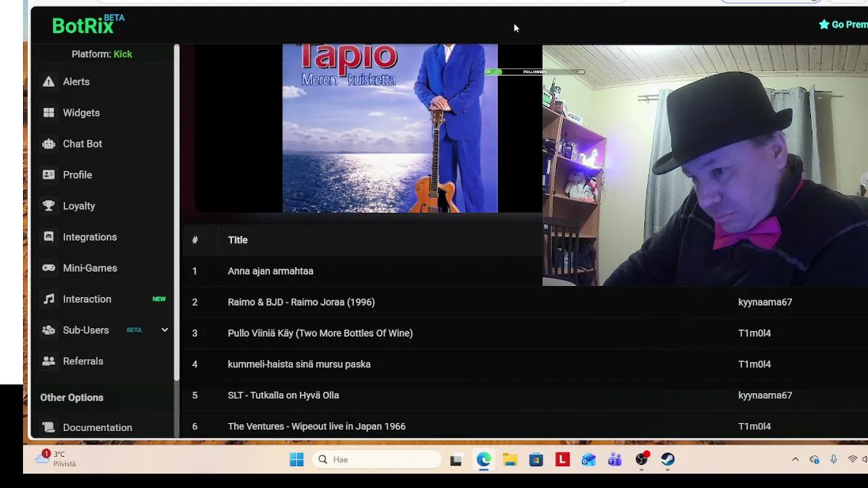Screen dimensions: 868x488
Task: Select SLT - Tutkalla on Hyvä Olla
Action: point(525,395)
